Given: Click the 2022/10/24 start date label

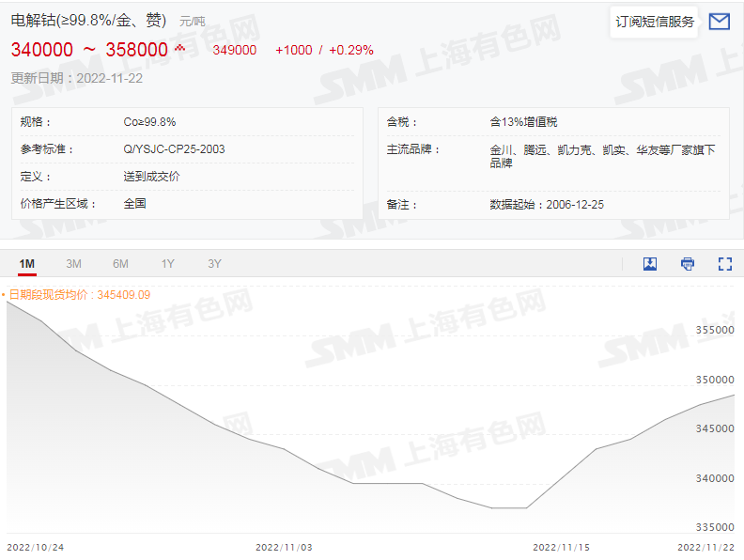Looking at the screenshot, I should 35,547.
